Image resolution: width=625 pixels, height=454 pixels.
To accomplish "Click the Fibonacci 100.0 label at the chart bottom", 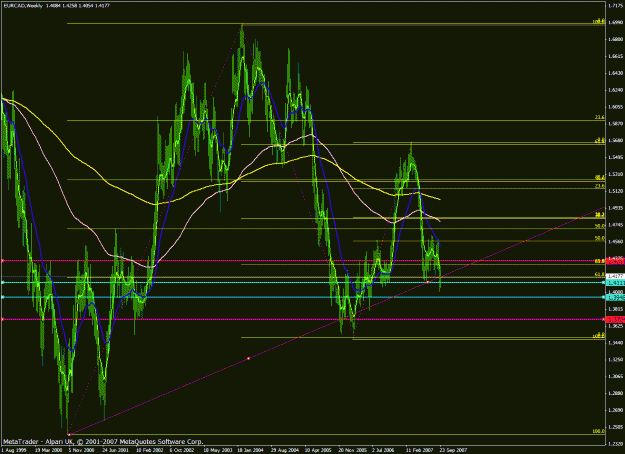I will coord(599,431).
